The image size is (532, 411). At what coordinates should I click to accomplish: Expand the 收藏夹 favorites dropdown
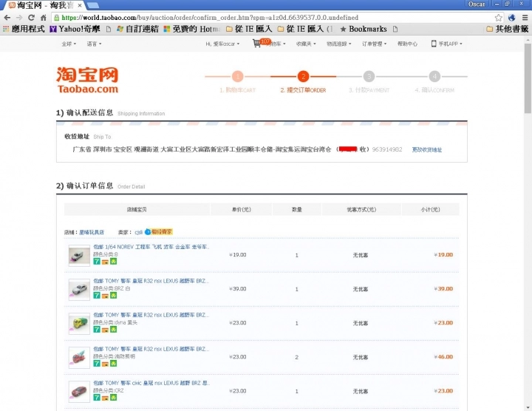point(306,44)
